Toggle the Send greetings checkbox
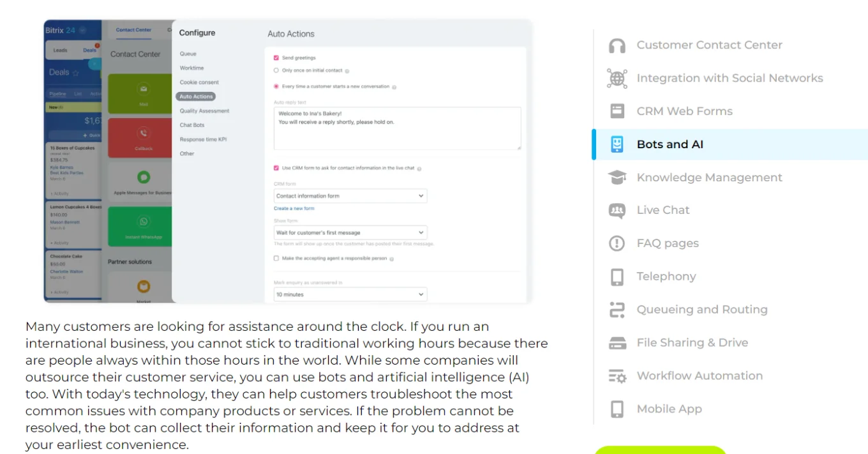This screenshot has width=868, height=454. (276, 58)
